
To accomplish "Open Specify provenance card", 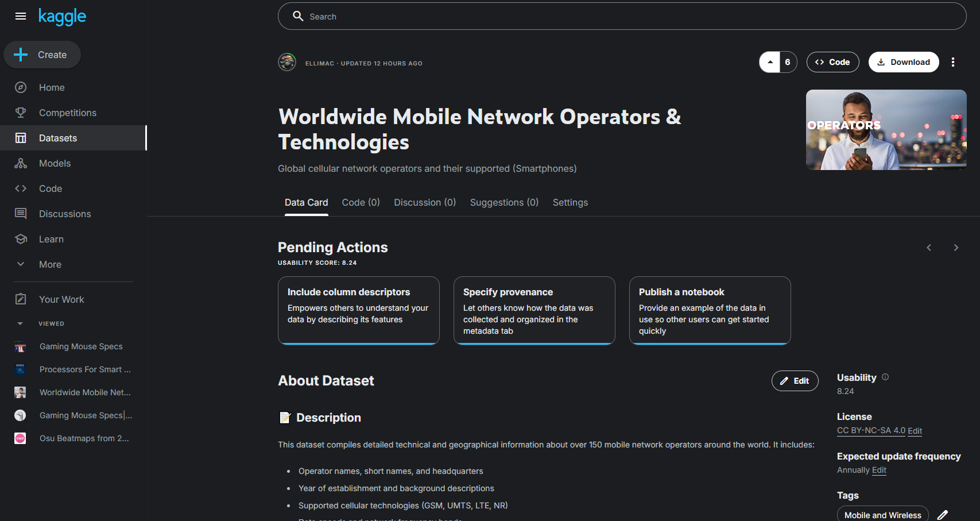I will click(534, 310).
